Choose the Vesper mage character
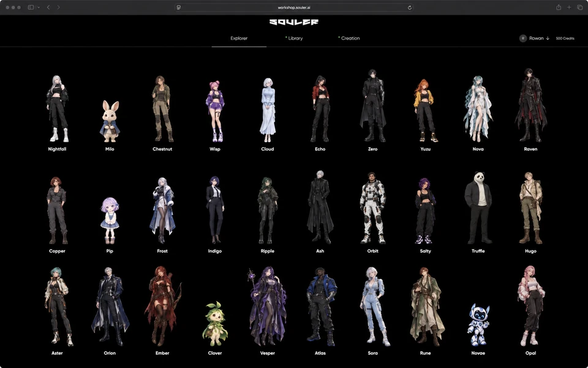 coord(268,307)
